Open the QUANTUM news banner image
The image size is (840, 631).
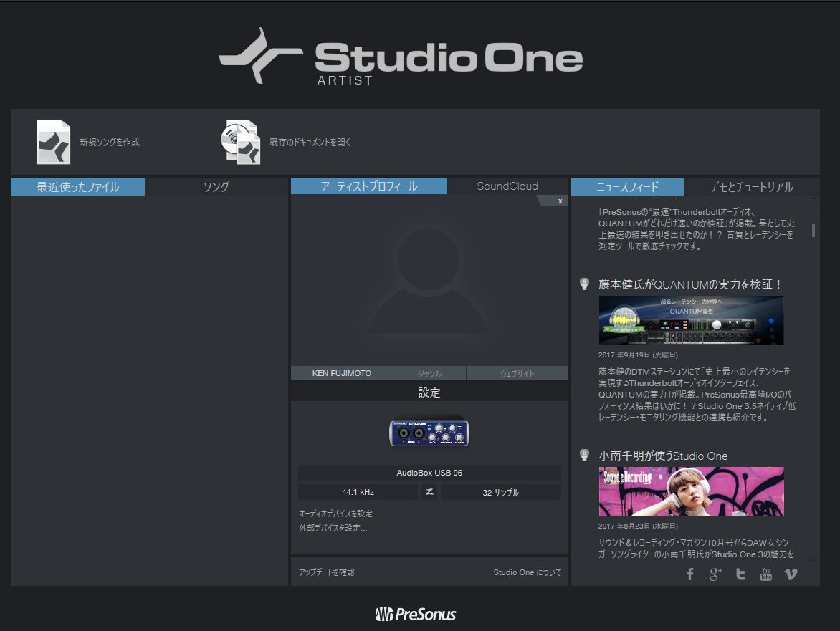pos(691,320)
